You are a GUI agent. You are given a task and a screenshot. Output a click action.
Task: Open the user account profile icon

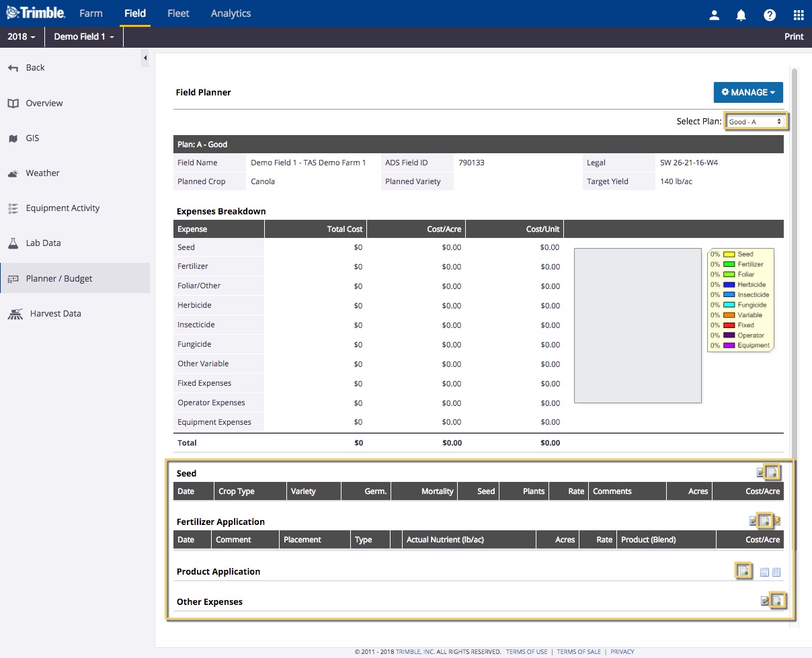(715, 15)
